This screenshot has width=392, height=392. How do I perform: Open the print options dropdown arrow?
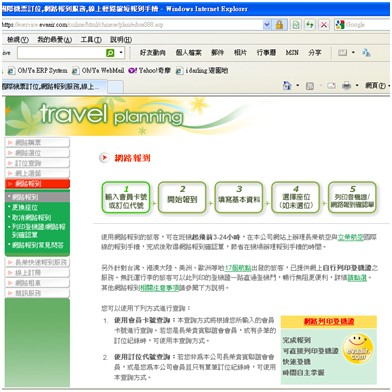tap(357, 86)
